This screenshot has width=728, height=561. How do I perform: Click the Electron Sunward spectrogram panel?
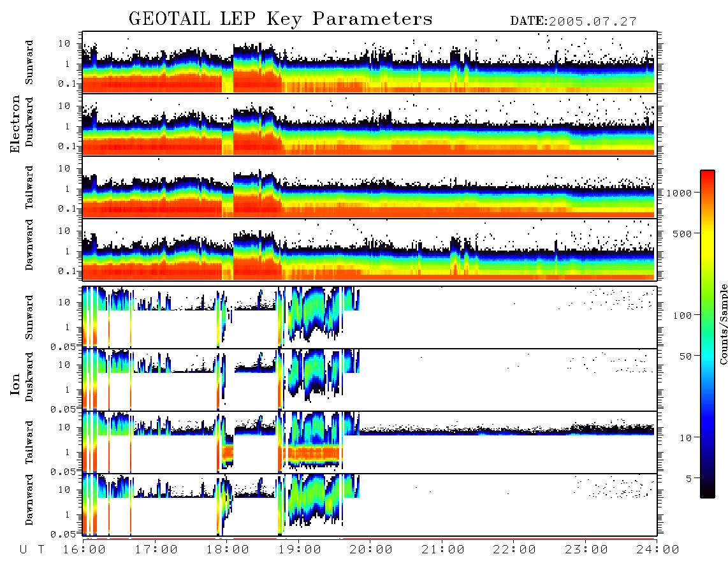click(370, 62)
